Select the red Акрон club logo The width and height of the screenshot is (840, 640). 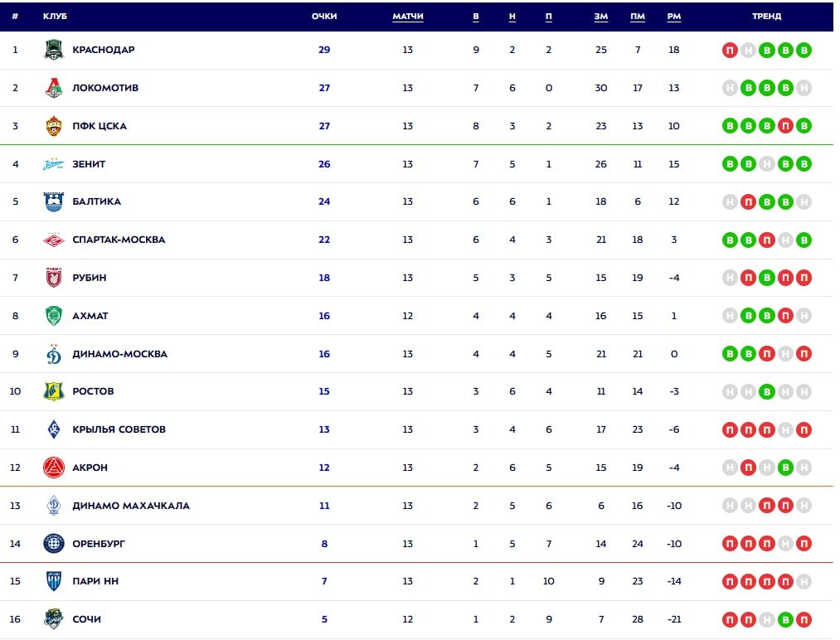[x=53, y=468]
